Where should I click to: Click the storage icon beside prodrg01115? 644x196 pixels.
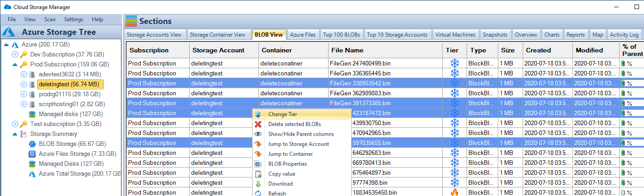coord(32,94)
